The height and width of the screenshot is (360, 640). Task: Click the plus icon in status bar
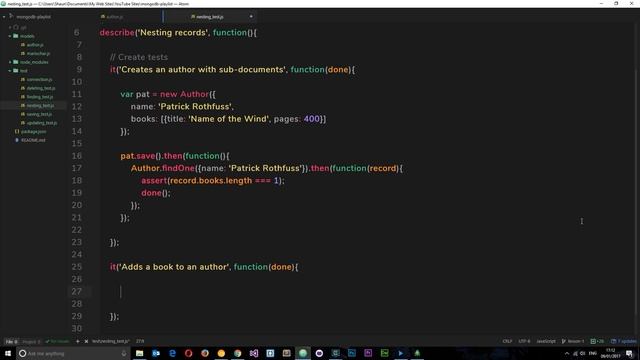click(x=78, y=341)
